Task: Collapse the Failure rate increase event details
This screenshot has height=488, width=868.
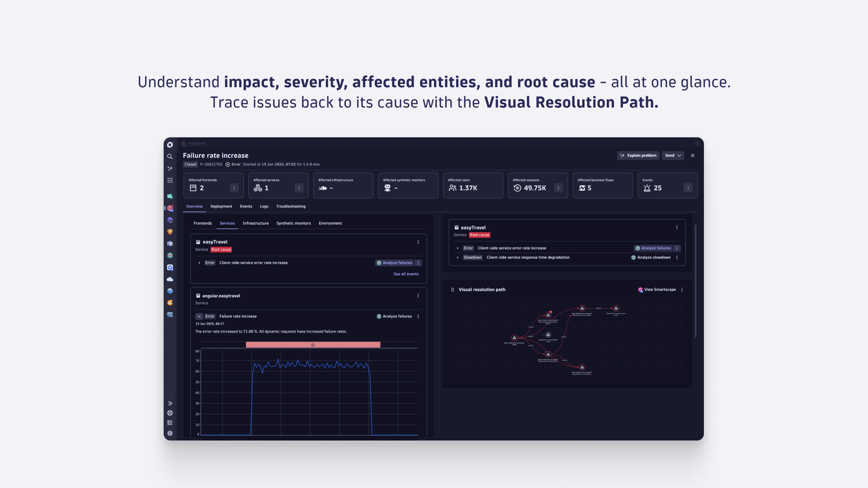Action: pyautogui.click(x=199, y=316)
